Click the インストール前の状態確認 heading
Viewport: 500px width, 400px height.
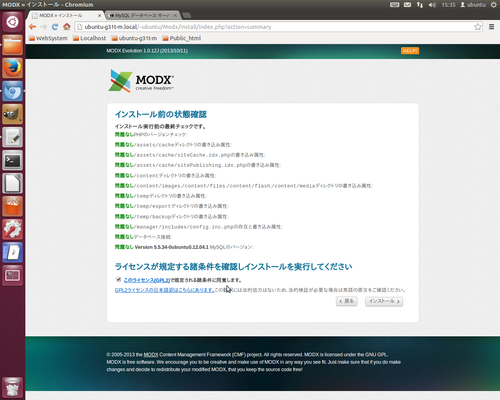pyautogui.click(x=161, y=114)
